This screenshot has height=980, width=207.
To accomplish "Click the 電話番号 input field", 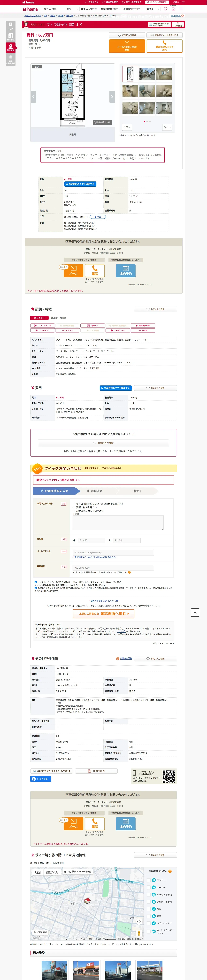I will (113, 568).
